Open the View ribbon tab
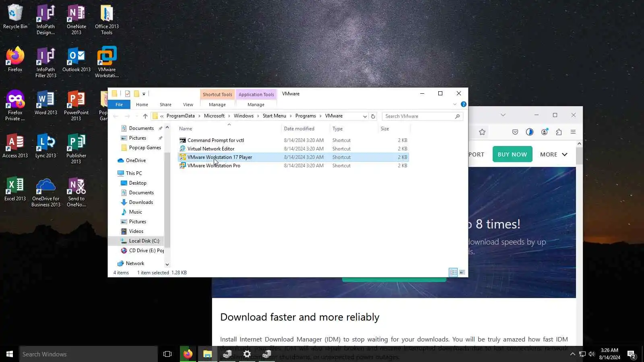 188,105
